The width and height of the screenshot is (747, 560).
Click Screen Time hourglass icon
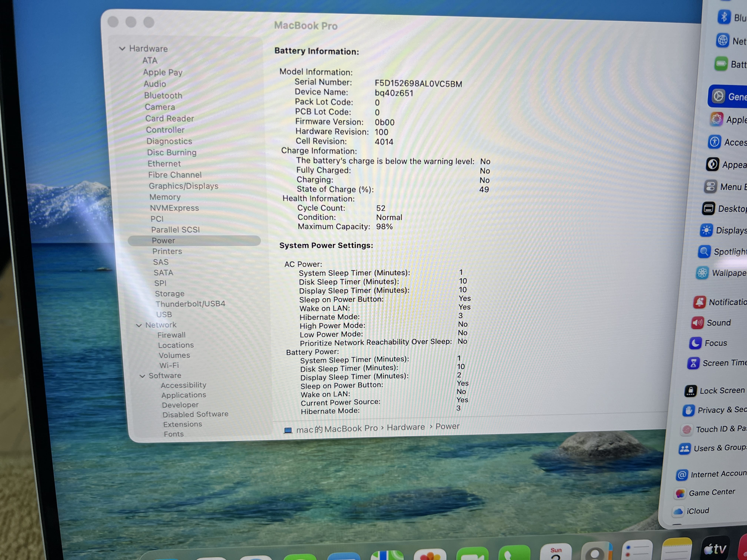[x=693, y=363]
